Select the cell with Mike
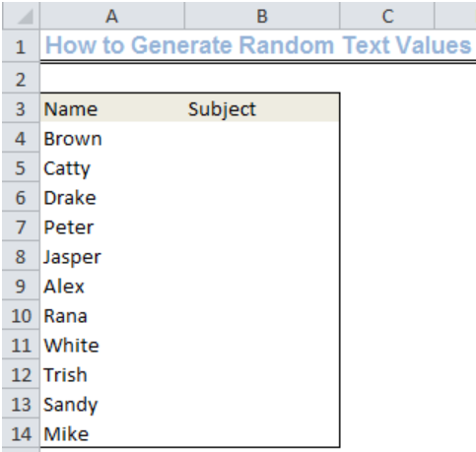 112,433
